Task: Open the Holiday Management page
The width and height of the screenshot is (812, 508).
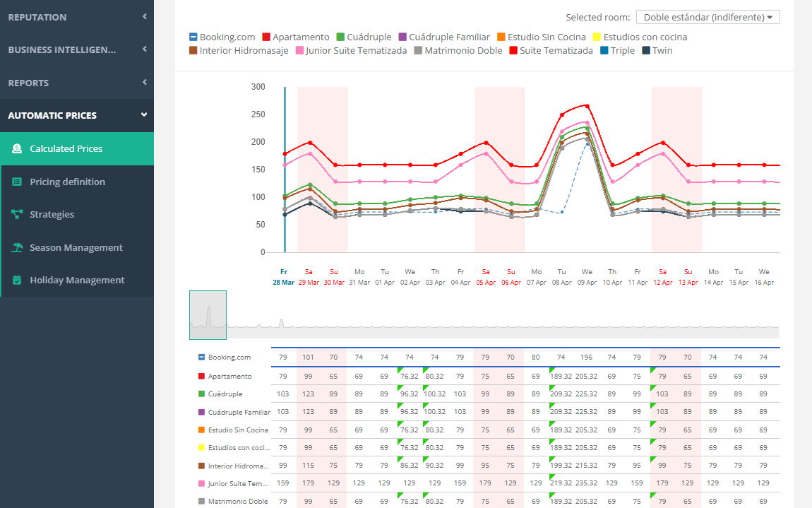Action: [x=77, y=280]
